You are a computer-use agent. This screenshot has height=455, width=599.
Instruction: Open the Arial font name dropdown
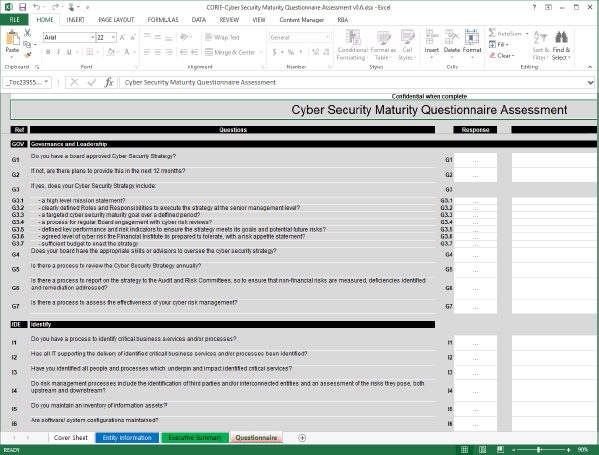tap(92, 37)
